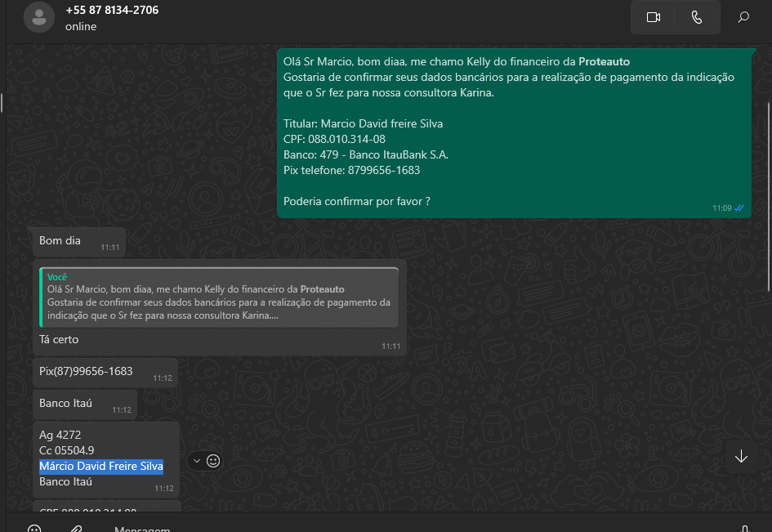Open the emoji picker in the message bar

click(34, 529)
